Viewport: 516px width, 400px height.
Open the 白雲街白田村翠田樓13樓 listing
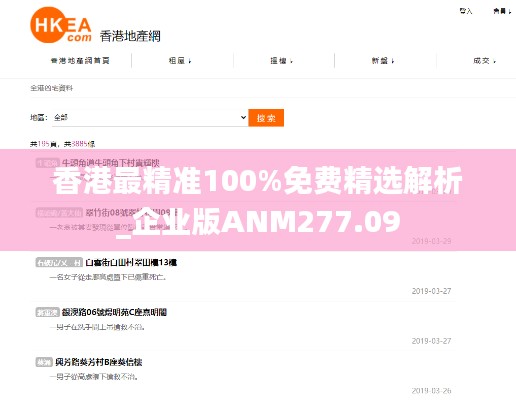(131, 262)
